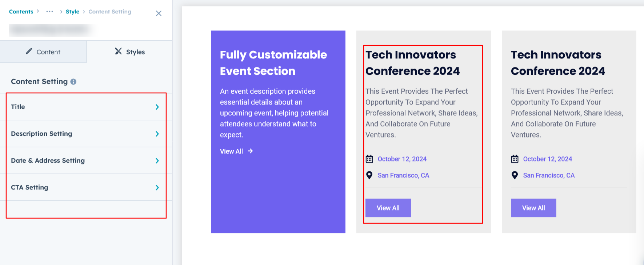
Task: Click the Styles tab brush icon
Action: 118,51
